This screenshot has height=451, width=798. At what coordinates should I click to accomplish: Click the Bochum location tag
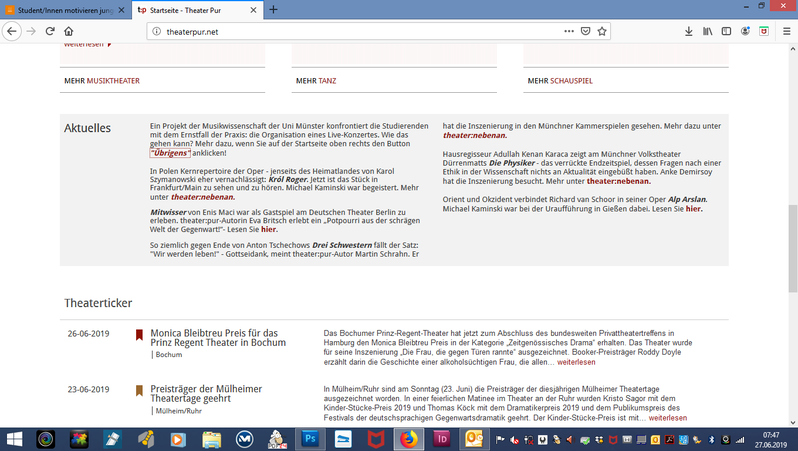click(168, 355)
